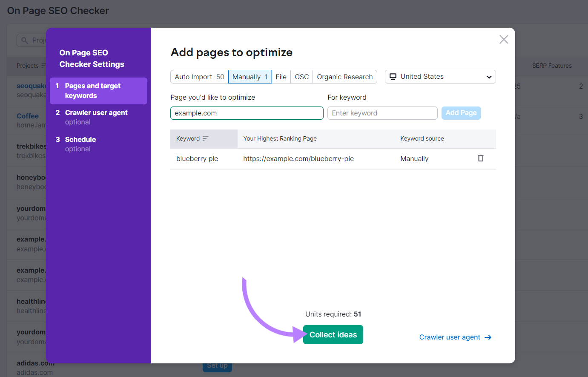Switch to the File tab
588x377 pixels.
coord(281,77)
